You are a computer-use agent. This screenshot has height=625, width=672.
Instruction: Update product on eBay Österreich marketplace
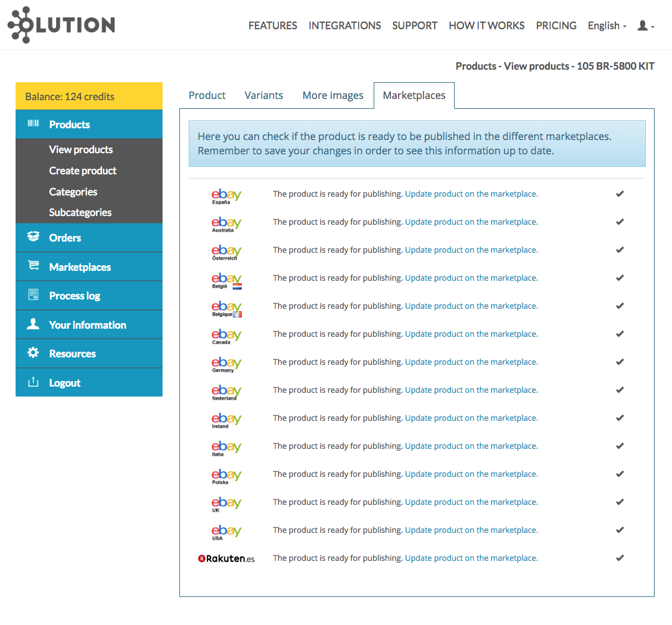click(x=471, y=250)
